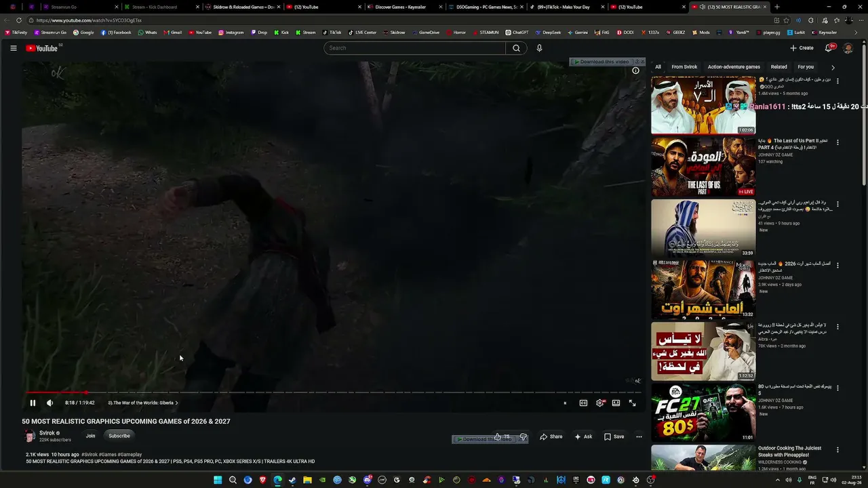Open The Last of Us Part II live thumbnail
Image resolution: width=868 pixels, height=488 pixels.
point(703,167)
